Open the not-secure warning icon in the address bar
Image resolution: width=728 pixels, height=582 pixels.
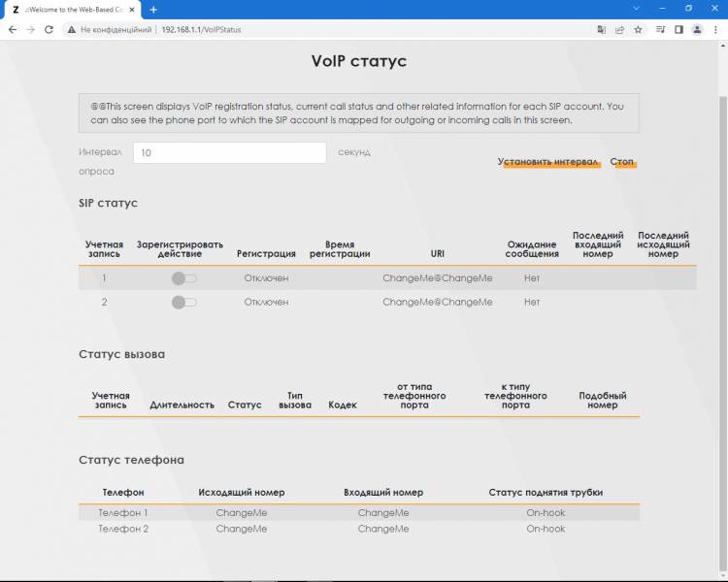[72, 30]
